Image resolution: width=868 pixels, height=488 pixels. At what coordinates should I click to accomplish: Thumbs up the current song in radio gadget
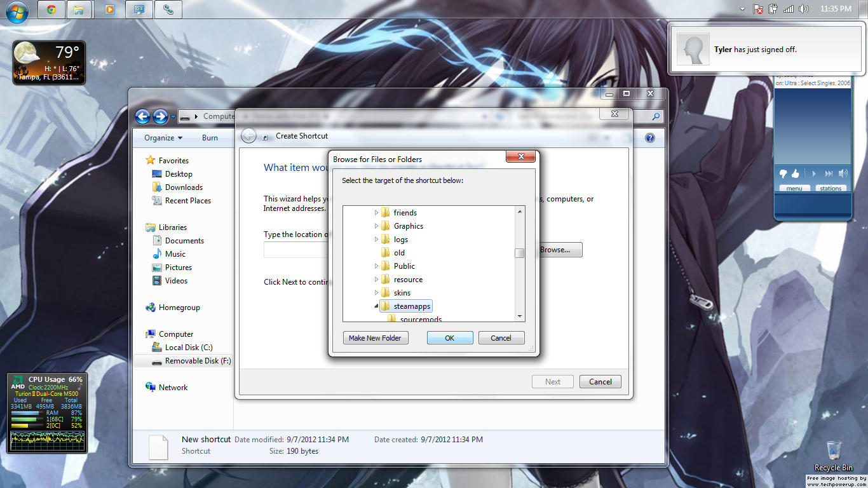click(795, 173)
